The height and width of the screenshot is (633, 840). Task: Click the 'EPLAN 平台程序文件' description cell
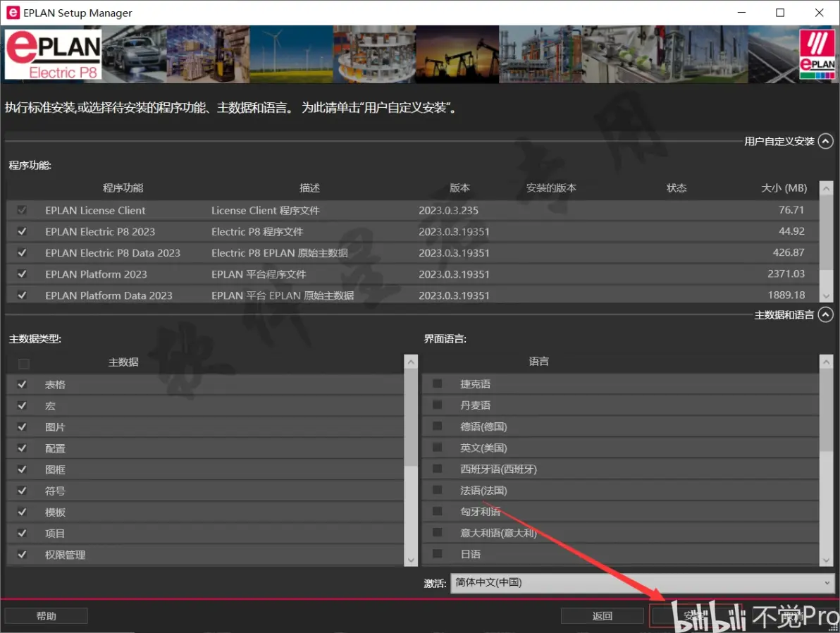(x=259, y=274)
